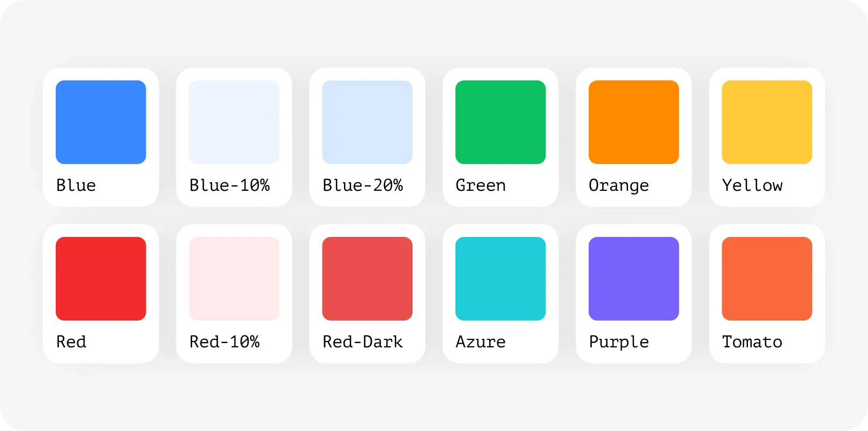Pick the Yellow swatch
Image resolution: width=868 pixels, height=431 pixels.
coord(767,122)
